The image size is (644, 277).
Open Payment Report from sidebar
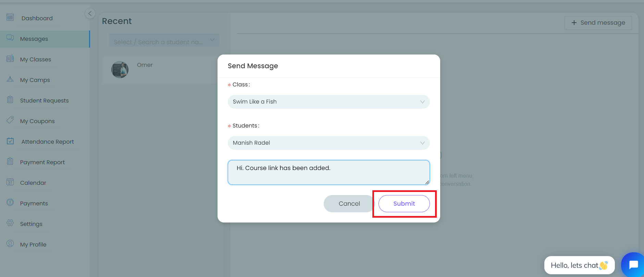42,162
